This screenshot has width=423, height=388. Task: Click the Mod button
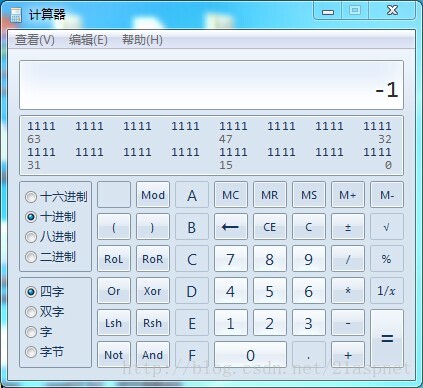[153, 195]
